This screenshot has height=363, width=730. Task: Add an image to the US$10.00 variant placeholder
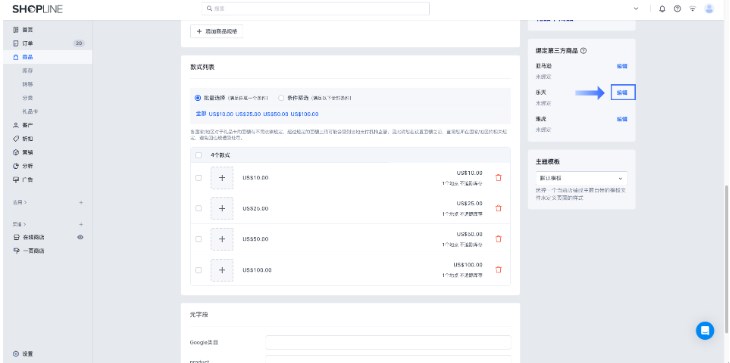(222, 178)
